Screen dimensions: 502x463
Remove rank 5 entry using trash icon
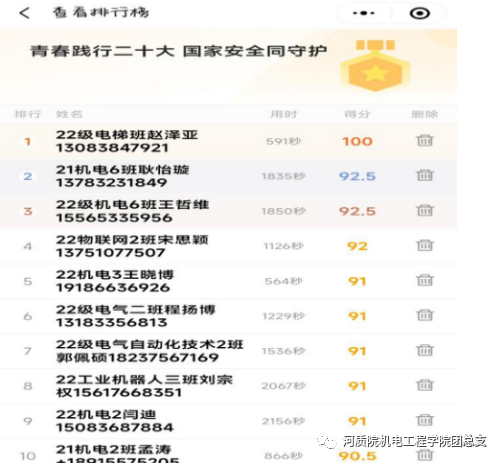[425, 280]
